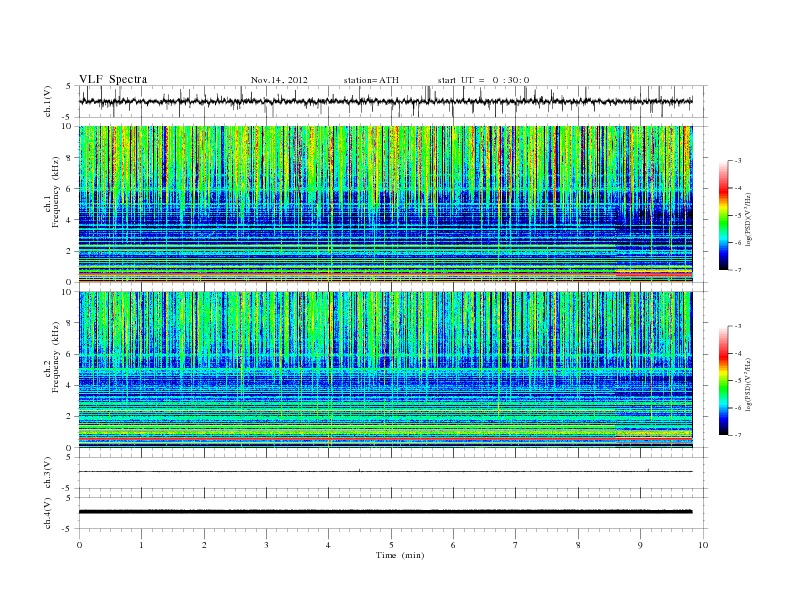Click time axis tick label "1"
792x612 pixels.
coord(142,545)
